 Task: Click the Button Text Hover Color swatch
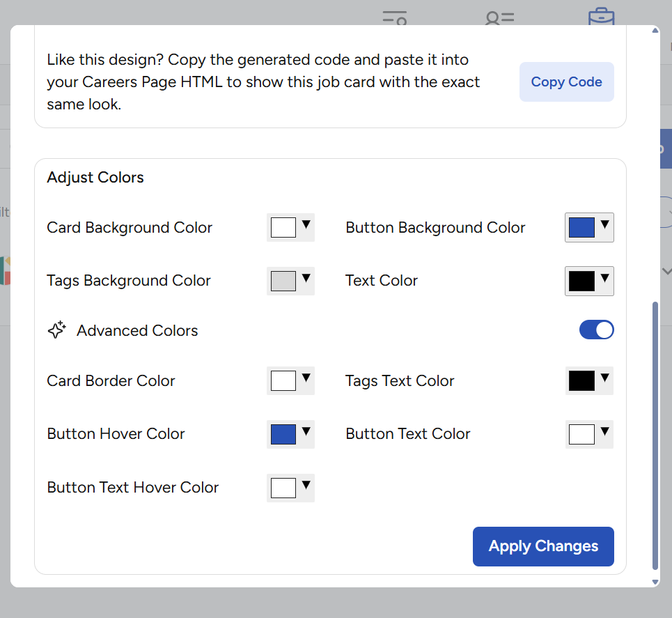point(283,488)
